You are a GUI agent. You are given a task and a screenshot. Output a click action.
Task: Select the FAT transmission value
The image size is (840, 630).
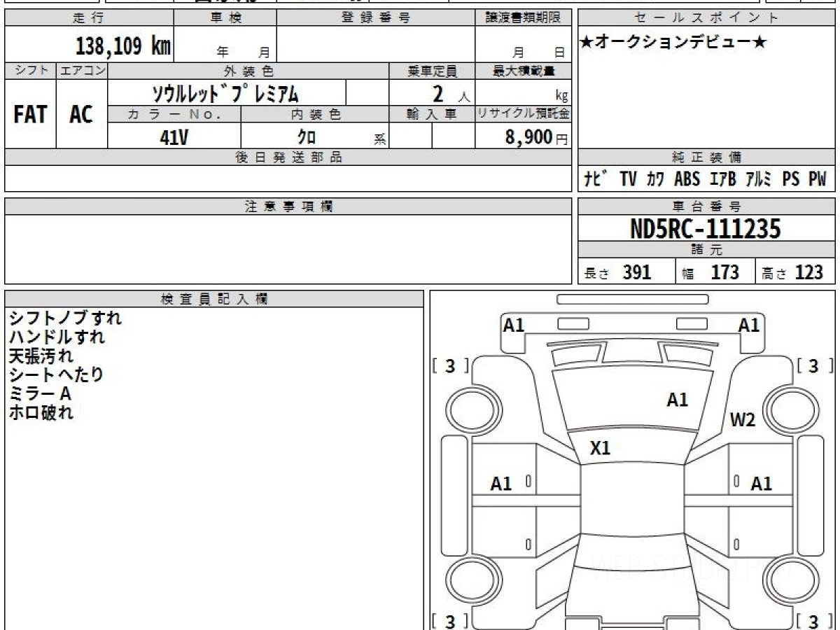click(x=30, y=114)
